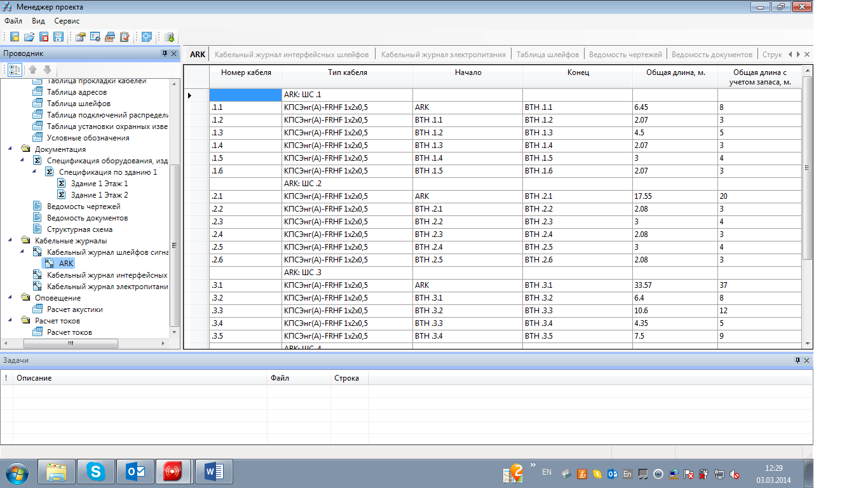Collapse Кабельный журнал шлейфов node
Image resolution: width=868 pixels, height=488 pixels.
tap(22, 252)
